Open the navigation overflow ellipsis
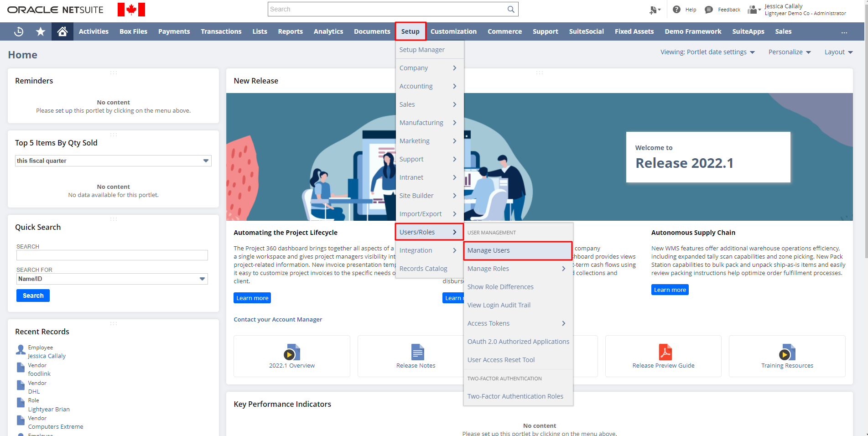This screenshot has height=436, width=868. 844,32
